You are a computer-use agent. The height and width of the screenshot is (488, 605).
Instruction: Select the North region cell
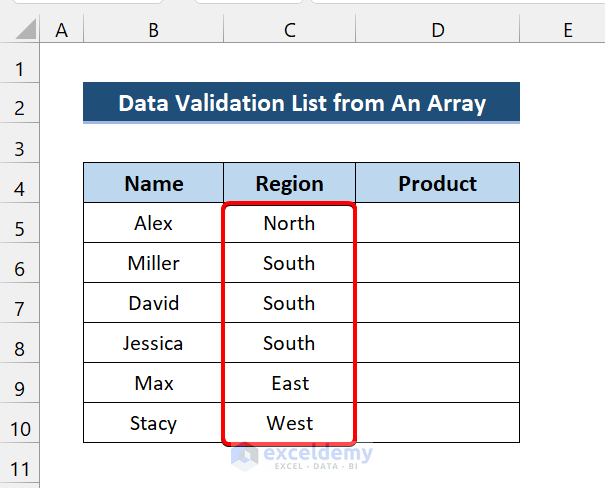point(289,223)
